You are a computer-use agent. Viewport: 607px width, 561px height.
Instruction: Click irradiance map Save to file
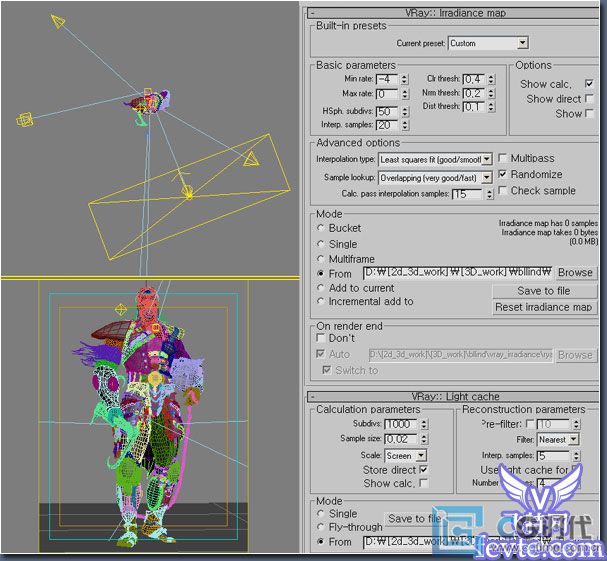tap(544, 291)
